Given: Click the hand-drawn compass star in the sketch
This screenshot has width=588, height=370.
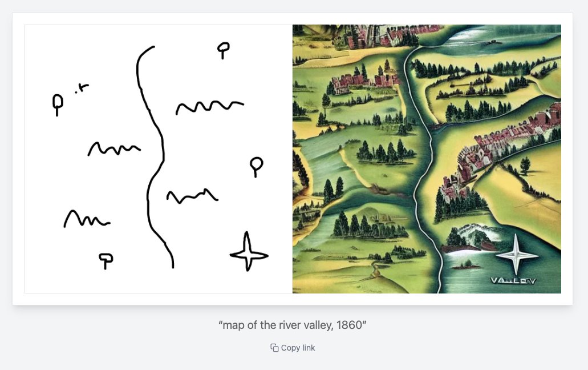Looking at the screenshot, I should coord(248,253).
